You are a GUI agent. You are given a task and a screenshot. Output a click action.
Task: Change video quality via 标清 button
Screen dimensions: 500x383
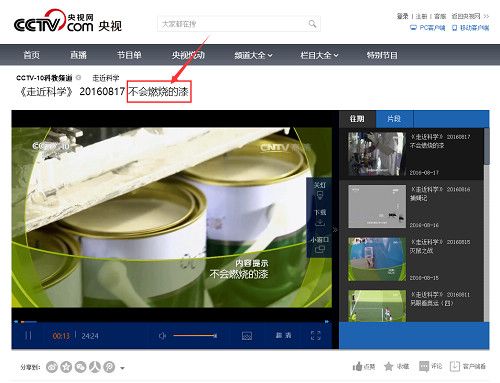pyautogui.click(x=283, y=335)
